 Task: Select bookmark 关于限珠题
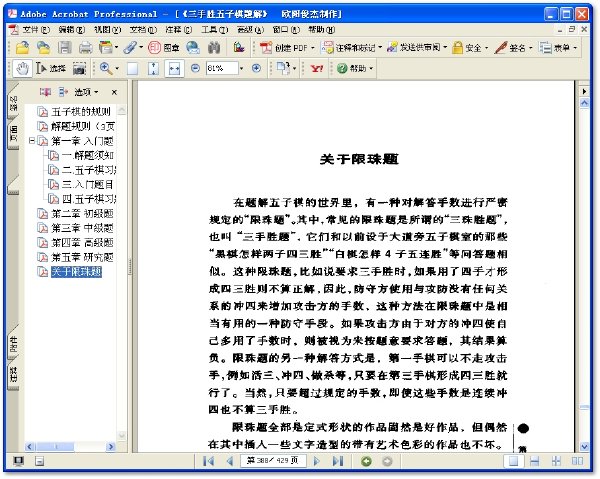76,272
